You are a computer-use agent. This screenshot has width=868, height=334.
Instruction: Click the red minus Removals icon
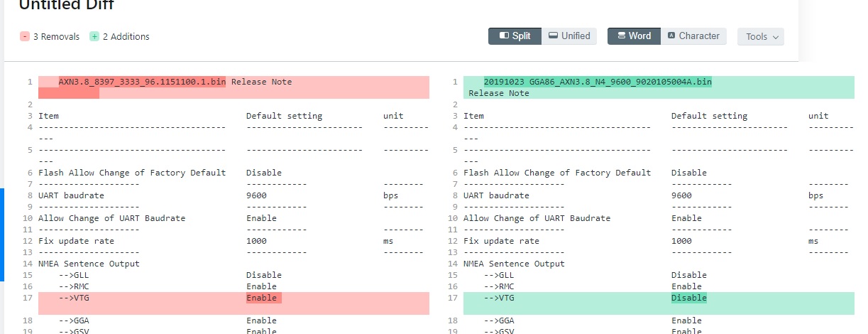coord(25,37)
